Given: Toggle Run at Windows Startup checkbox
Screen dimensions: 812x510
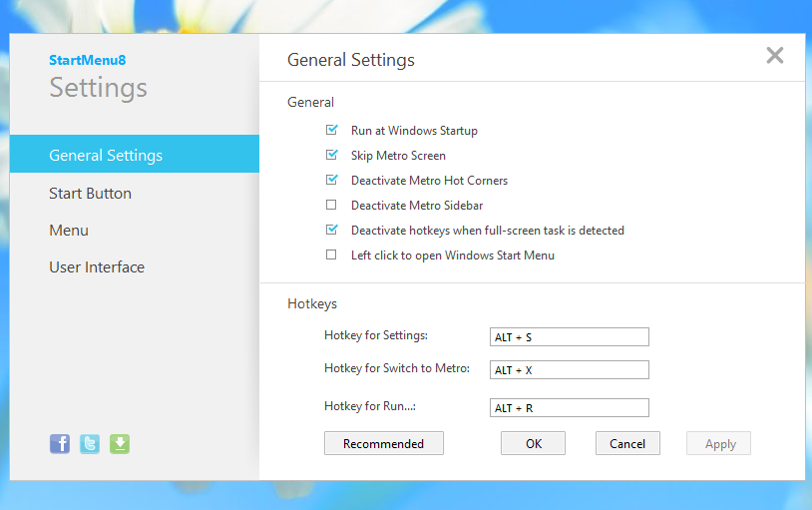Looking at the screenshot, I should 331,131.
